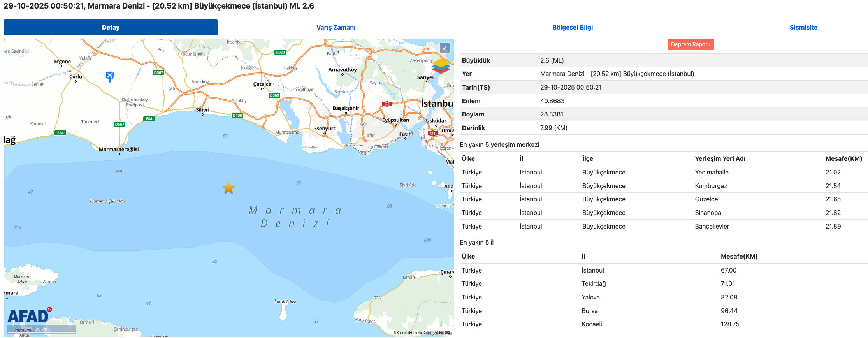The width and height of the screenshot is (868, 338).
Task: Expand the map to fullscreen
Action: click(x=445, y=48)
